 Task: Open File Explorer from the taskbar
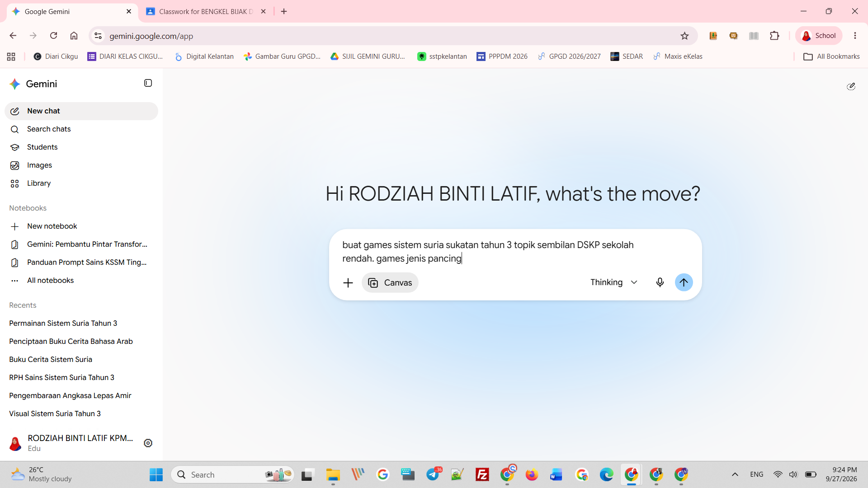pos(333,474)
